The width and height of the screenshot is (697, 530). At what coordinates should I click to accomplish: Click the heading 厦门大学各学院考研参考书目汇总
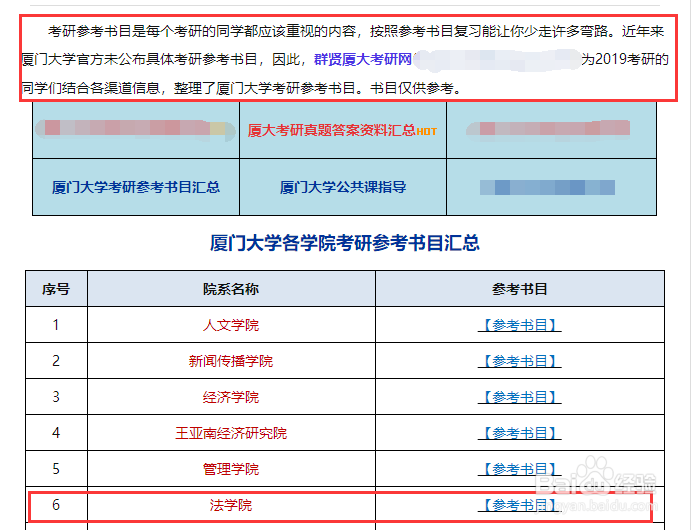[x=345, y=243]
